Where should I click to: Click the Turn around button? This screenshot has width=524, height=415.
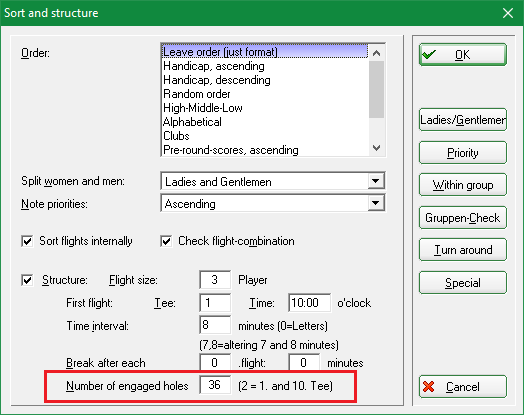pos(463,250)
